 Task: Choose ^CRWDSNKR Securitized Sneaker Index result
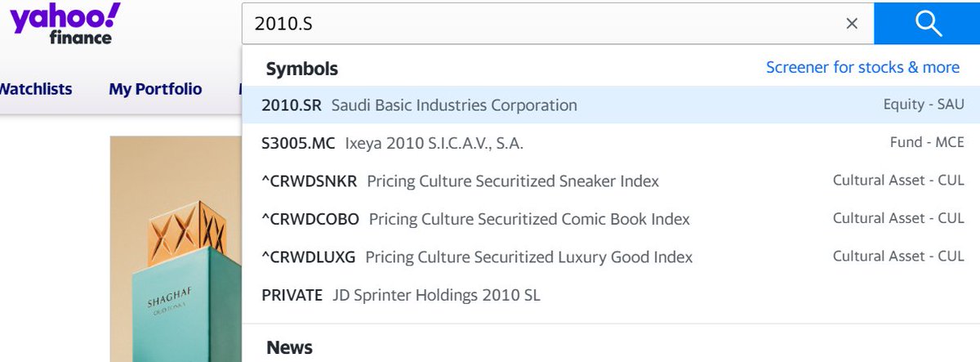(x=460, y=181)
